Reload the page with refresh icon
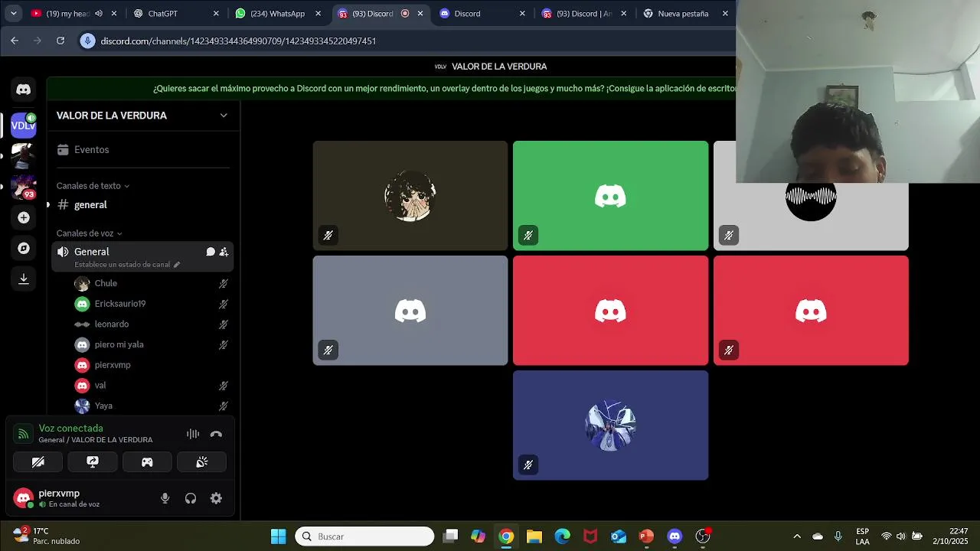 click(x=60, y=41)
